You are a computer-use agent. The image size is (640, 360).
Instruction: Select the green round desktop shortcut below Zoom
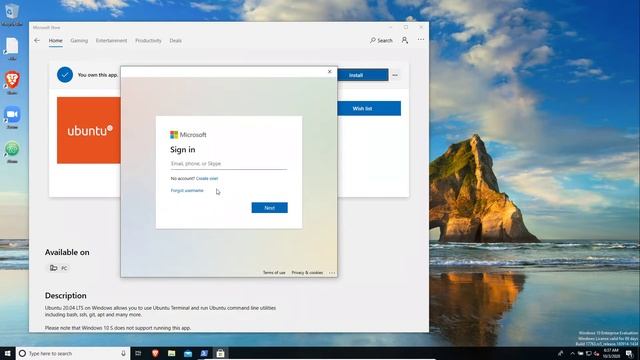(x=12, y=152)
